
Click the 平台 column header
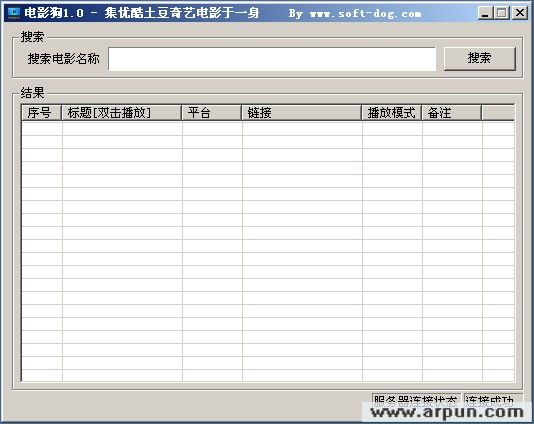pos(211,112)
